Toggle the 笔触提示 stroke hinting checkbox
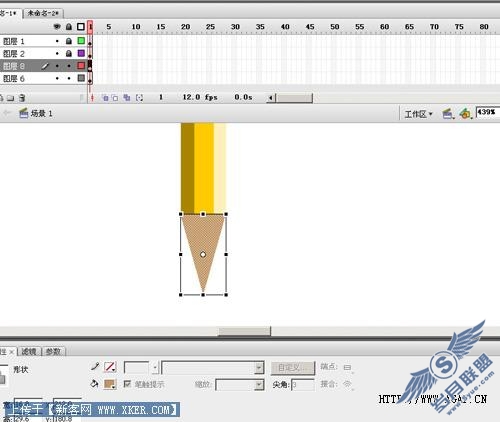The image size is (500, 422). [x=127, y=384]
